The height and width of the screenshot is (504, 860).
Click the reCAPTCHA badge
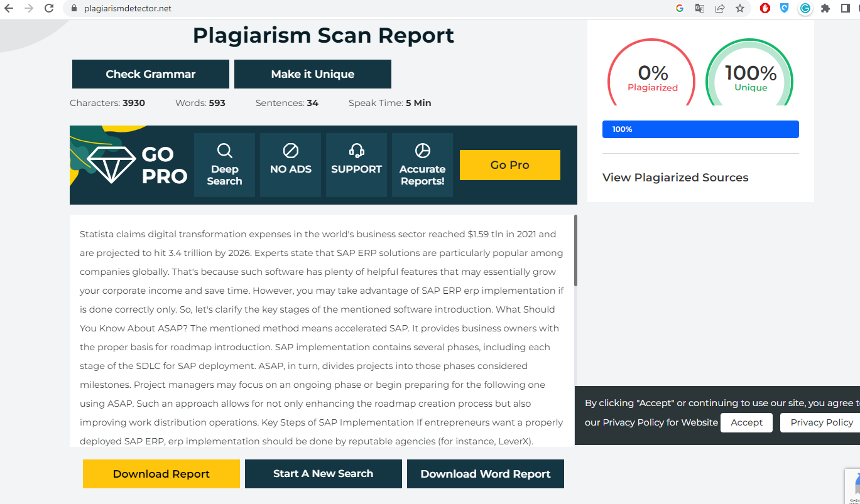tap(852, 486)
